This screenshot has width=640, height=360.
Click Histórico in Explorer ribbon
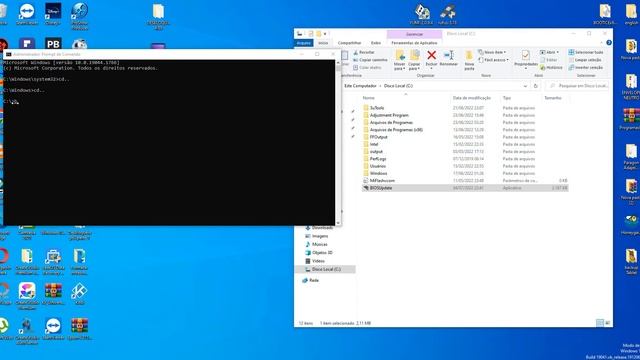coord(551,67)
